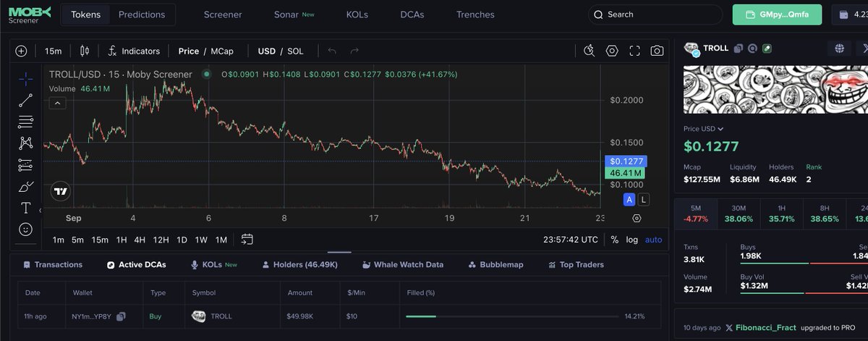Select the pattern drawing tool
The width and height of the screenshot is (868, 341).
25,143
